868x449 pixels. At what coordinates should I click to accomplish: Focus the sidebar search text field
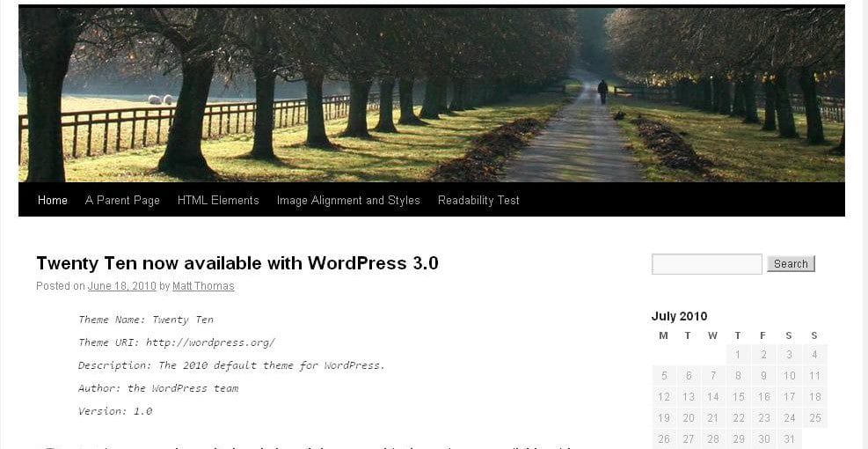point(707,264)
